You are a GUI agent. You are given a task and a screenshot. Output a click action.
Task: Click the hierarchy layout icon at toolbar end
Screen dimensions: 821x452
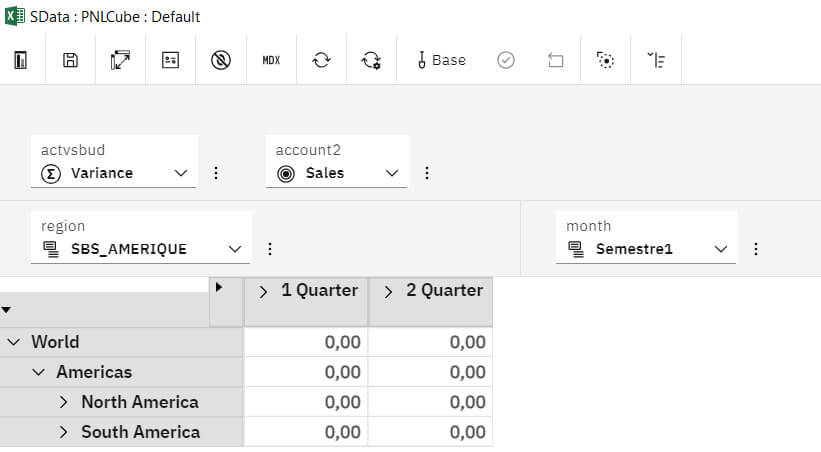[656, 60]
